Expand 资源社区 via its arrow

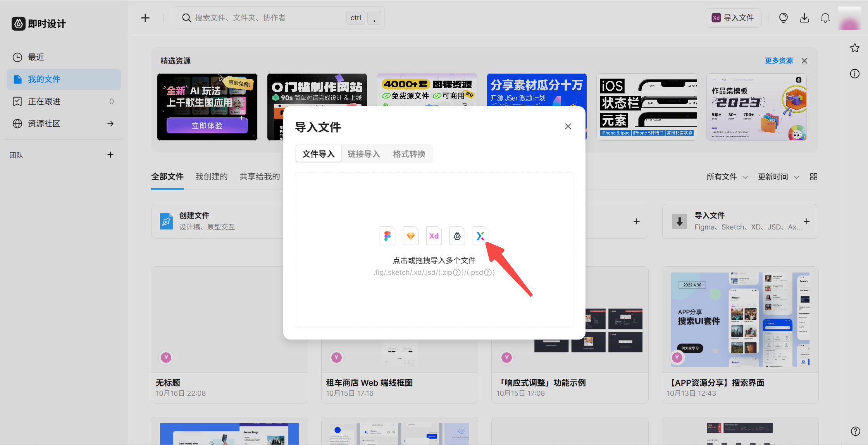click(x=110, y=123)
